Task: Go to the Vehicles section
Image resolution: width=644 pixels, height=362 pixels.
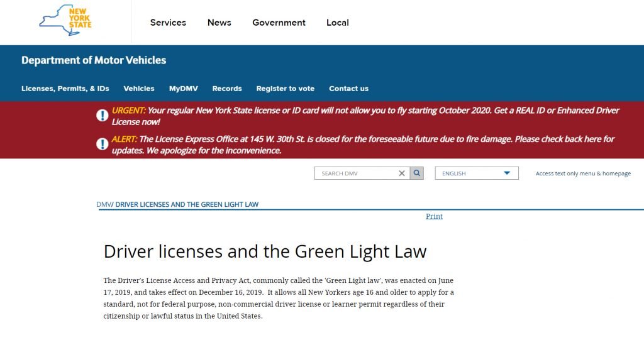Action: coord(139,89)
